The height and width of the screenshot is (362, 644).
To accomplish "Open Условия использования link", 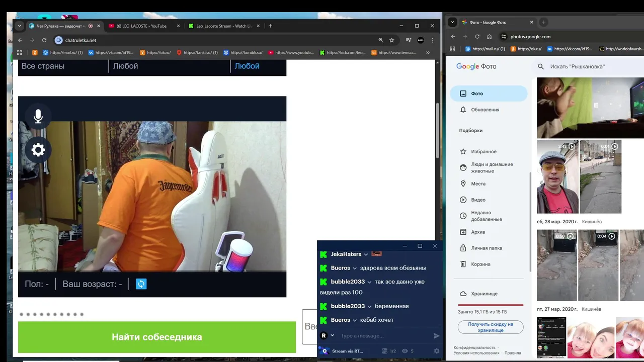I will click(476, 353).
